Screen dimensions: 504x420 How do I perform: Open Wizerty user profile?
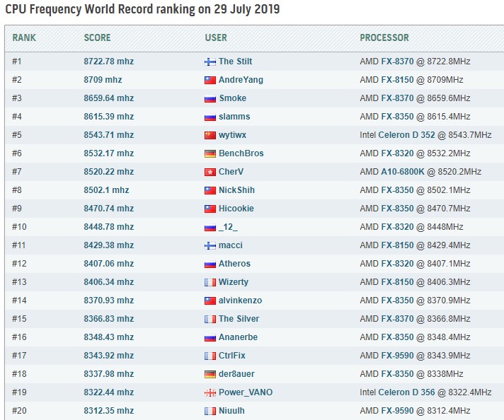(x=234, y=282)
